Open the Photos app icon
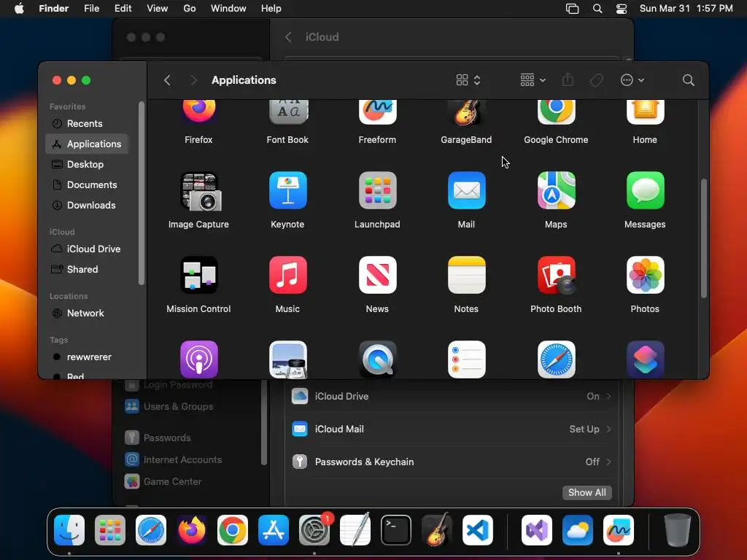 click(645, 275)
